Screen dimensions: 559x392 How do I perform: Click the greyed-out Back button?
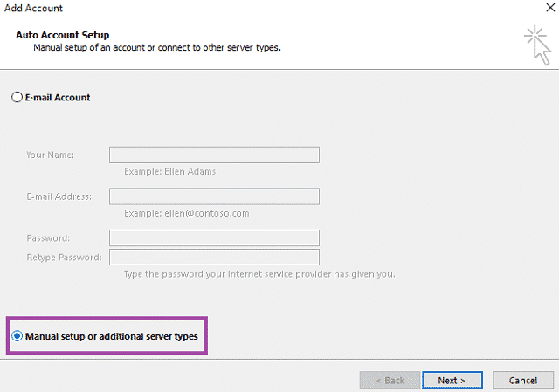pos(390,381)
